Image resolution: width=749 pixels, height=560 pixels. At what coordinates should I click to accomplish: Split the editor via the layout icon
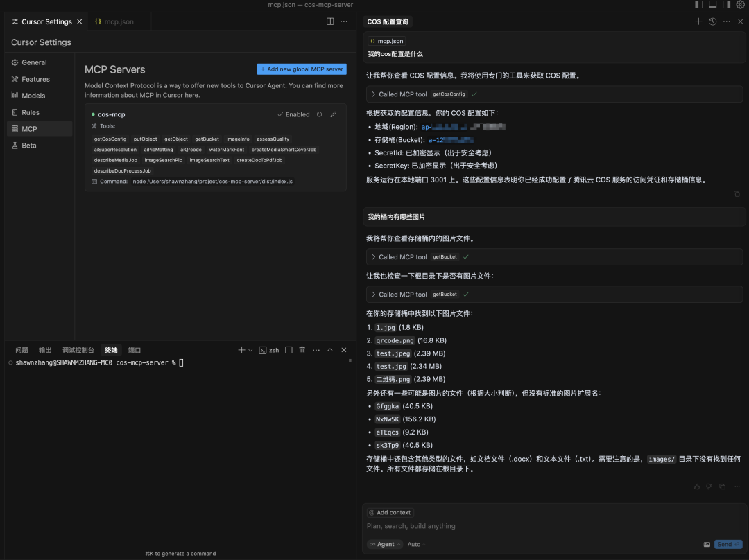tap(330, 21)
